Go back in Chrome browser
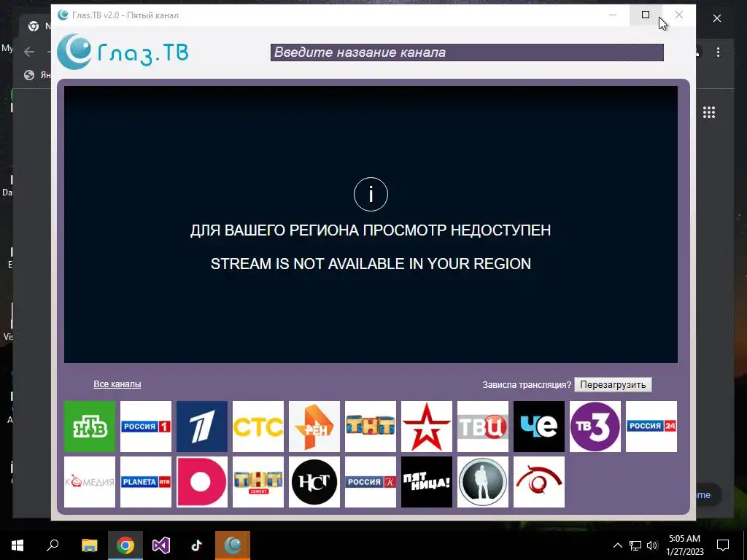 tap(29, 52)
